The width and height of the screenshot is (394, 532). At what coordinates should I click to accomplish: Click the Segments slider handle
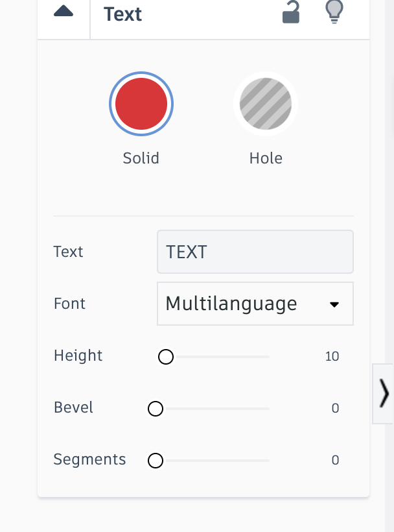click(x=155, y=461)
